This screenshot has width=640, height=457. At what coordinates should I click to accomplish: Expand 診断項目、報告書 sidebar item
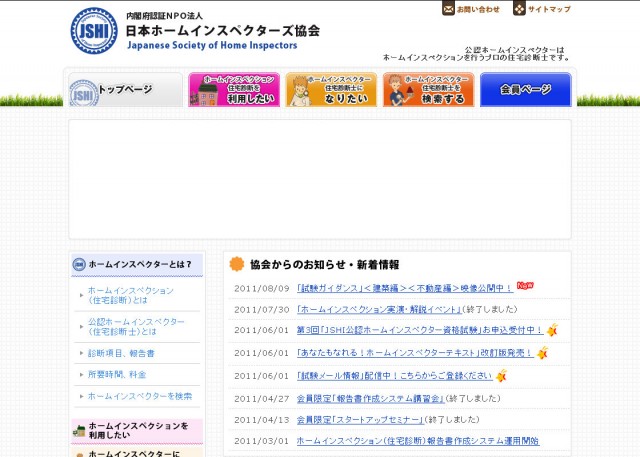coord(121,353)
